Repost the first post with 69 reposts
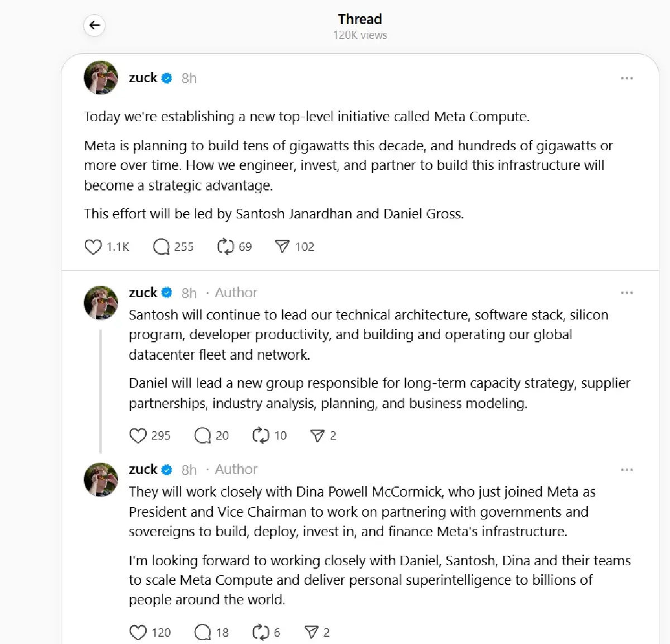This screenshot has width=670, height=644. tap(225, 247)
